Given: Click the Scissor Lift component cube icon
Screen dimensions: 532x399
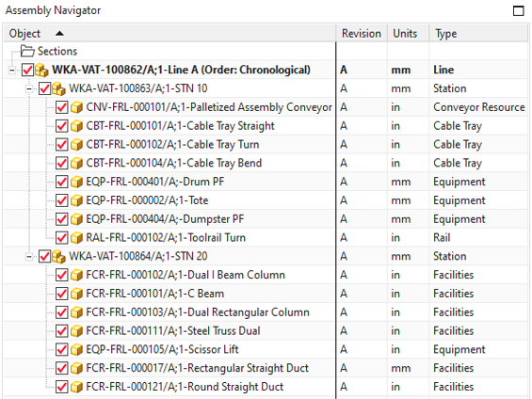Looking at the screenshot, I should pyautogui.click(x=76, y=349).
